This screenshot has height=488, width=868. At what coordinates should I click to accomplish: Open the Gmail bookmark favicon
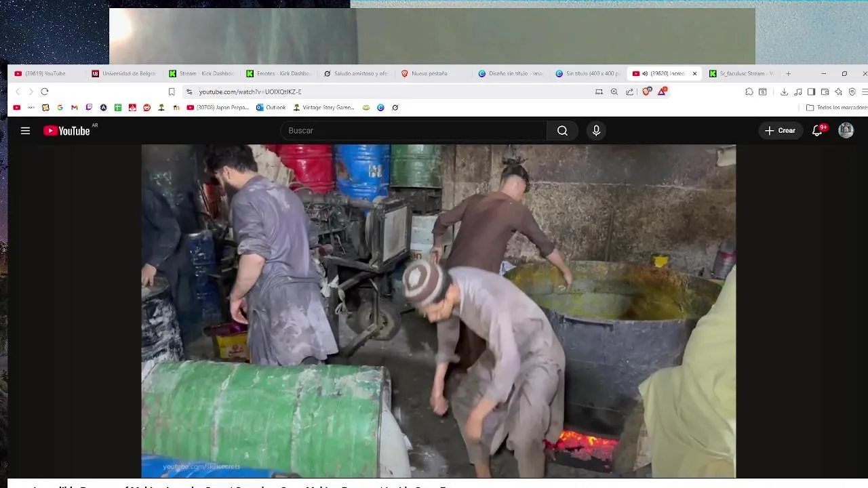pyautogui.click(x=75, y=107)
